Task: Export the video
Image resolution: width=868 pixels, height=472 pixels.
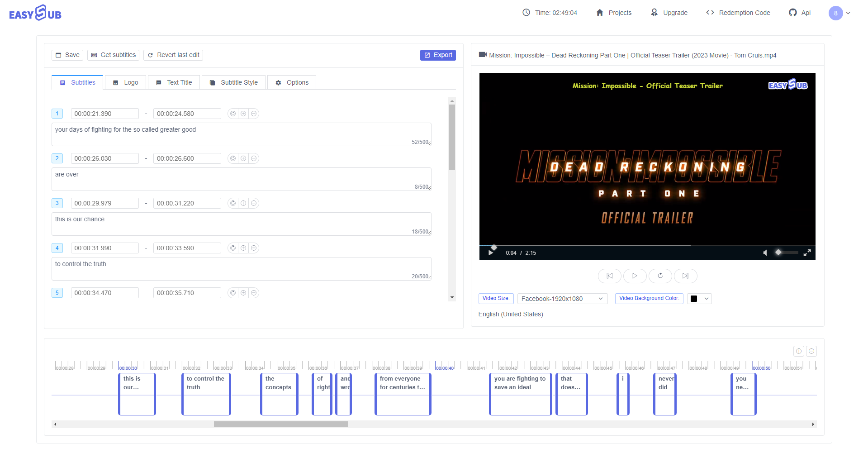Action: coord(438,55)
